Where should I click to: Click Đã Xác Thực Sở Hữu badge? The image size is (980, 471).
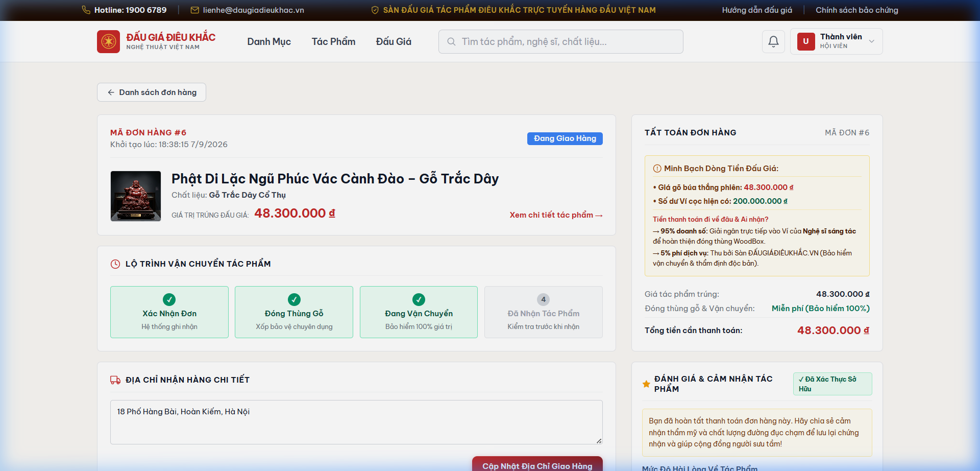click(832, 384)
